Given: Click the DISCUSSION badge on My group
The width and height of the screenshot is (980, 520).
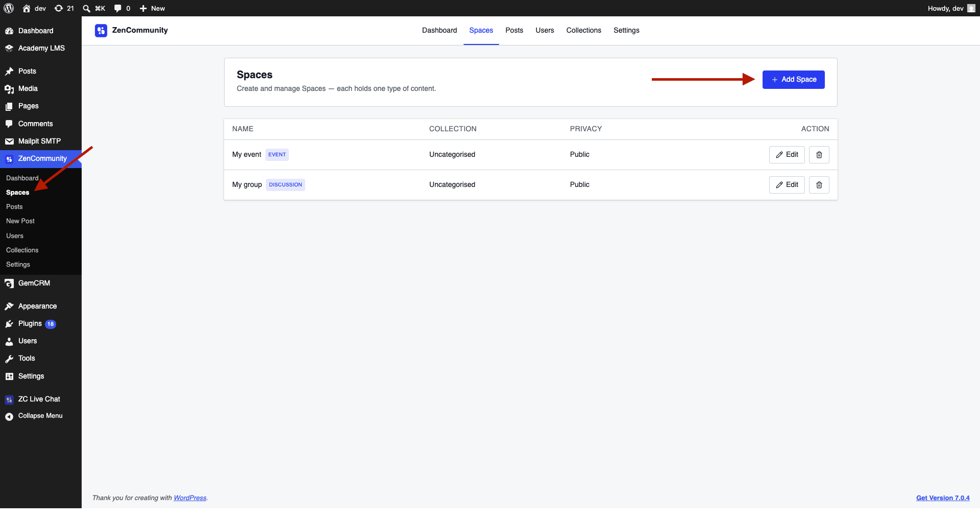Looking at the screenshot, I should 285,185.
